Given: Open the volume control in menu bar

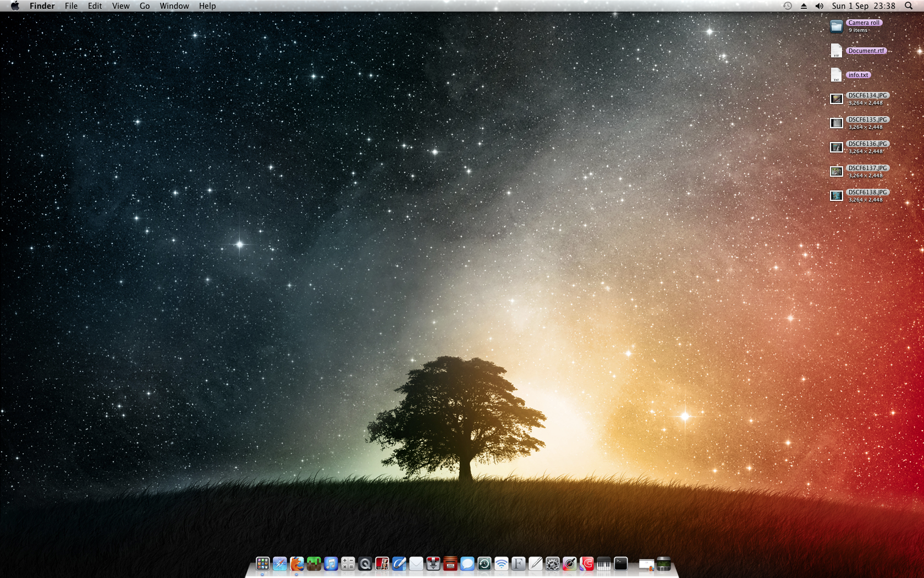Looking at the screenshot, I should (820, 6).
